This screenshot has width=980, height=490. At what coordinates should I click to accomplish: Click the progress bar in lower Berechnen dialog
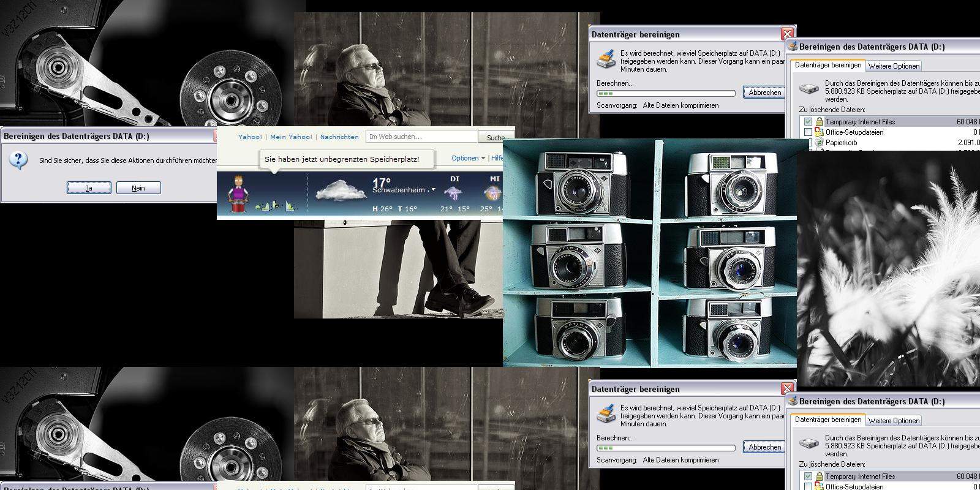coord(666,448)
